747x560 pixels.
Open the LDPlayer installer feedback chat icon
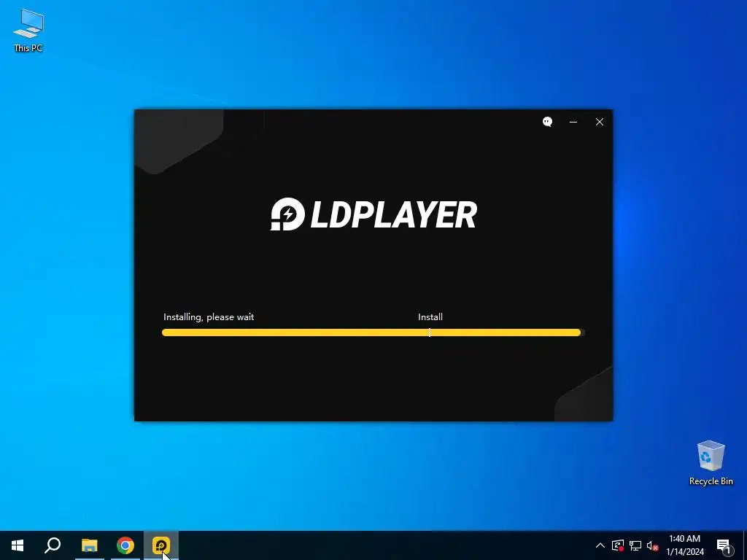click(547, 122)
